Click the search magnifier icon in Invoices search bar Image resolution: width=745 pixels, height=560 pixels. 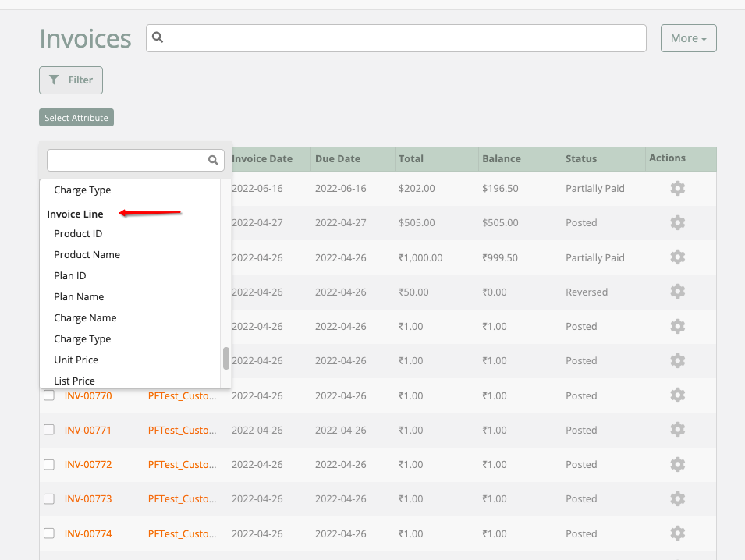tap(158, 37)
